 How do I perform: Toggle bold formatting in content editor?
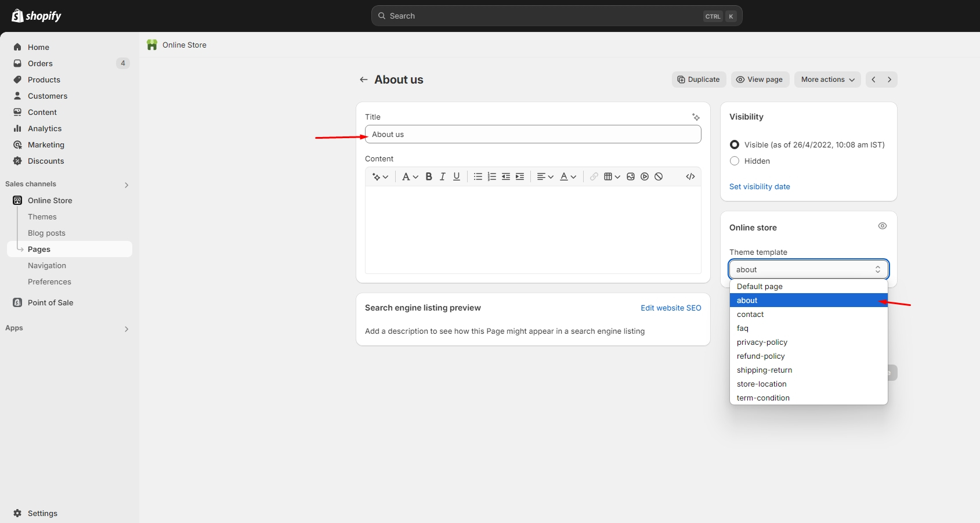tap(429, 176)
